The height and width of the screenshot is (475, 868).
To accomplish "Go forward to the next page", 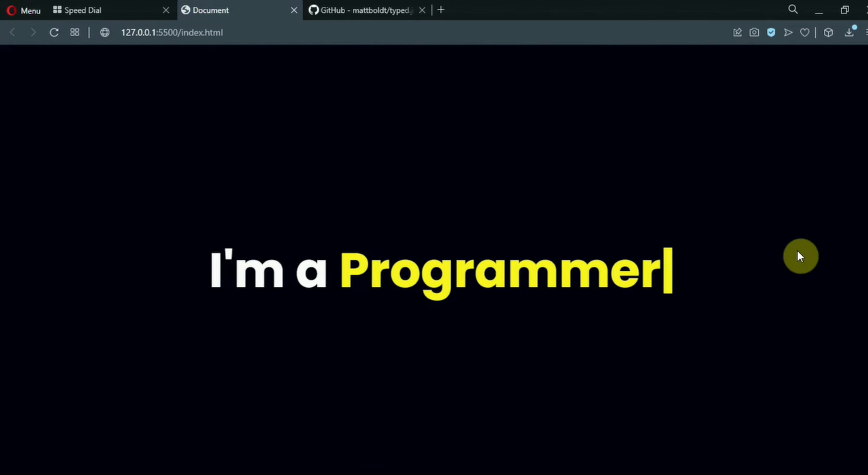I will pyautogui.click(x=33, y=33).
